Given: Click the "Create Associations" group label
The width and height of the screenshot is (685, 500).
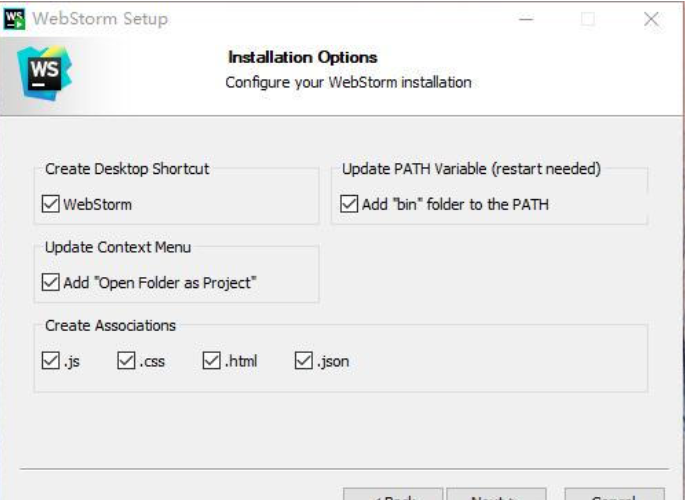Looking at the screenshot, I should click(110, 326).
